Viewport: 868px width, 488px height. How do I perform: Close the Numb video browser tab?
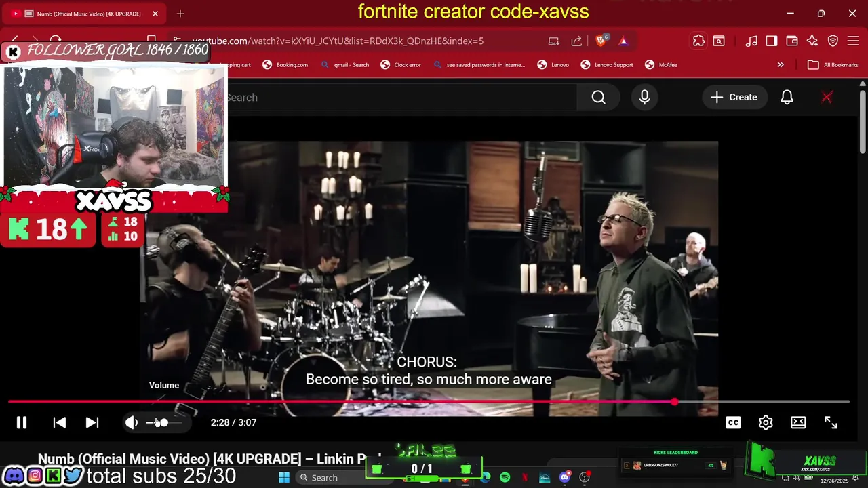tap(155, 14)
